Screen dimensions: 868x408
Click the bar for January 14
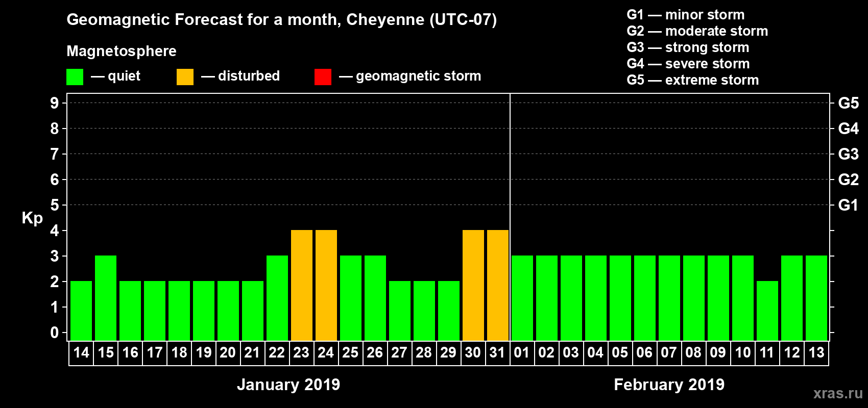click(81, 311)
